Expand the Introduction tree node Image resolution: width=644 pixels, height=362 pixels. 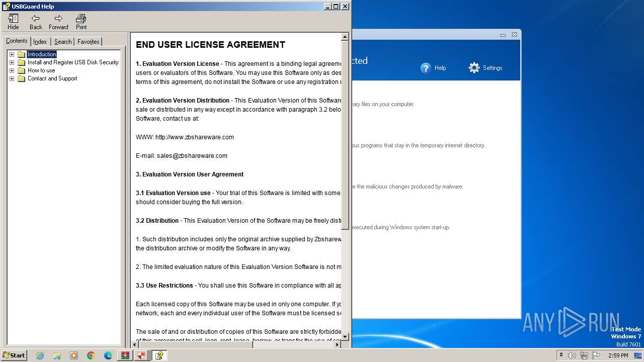pyautogui.click(x=12, y=54)
